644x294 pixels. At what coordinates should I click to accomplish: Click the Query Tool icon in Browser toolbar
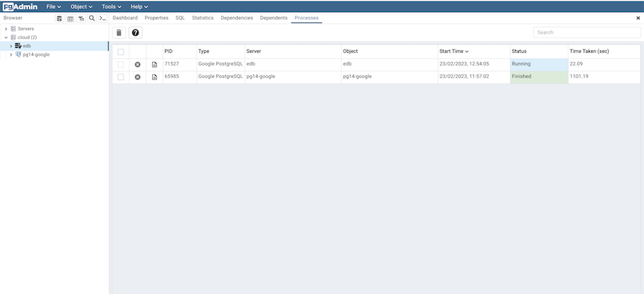click(x=60, y=18)
